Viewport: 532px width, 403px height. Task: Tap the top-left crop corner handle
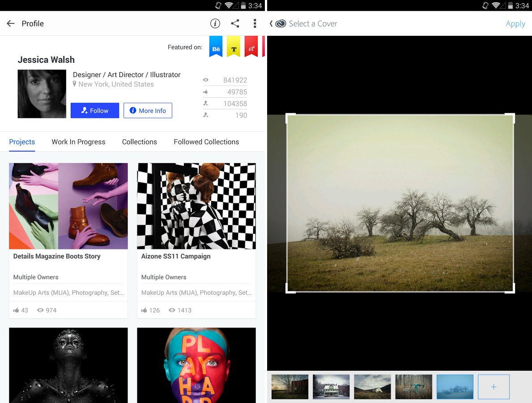point(290,118)
